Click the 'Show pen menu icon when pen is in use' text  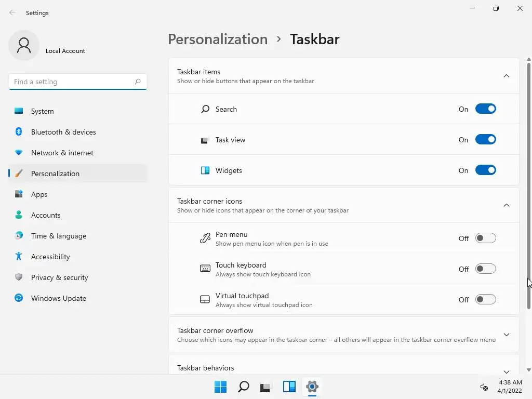[272, 244]
